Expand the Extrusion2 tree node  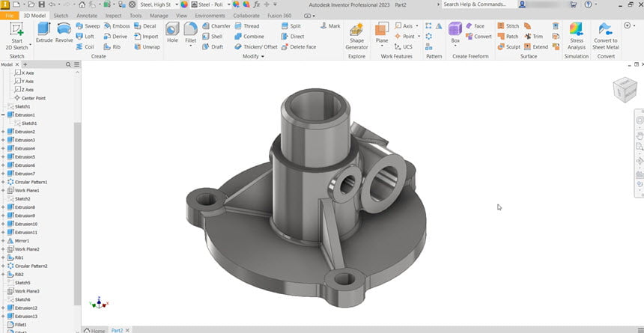(3, 132)
